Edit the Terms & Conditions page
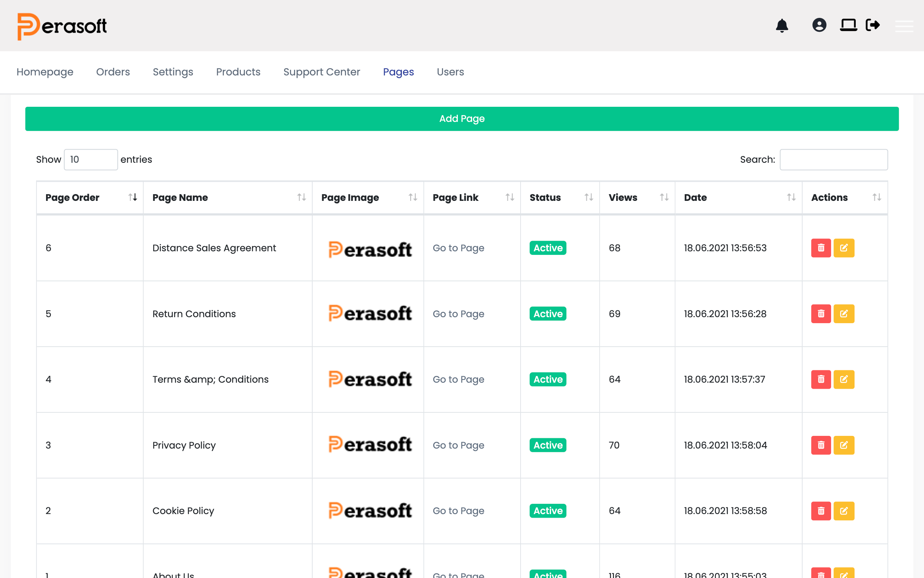The width and height of the screenshot is (924, 578). click(844, 380)
